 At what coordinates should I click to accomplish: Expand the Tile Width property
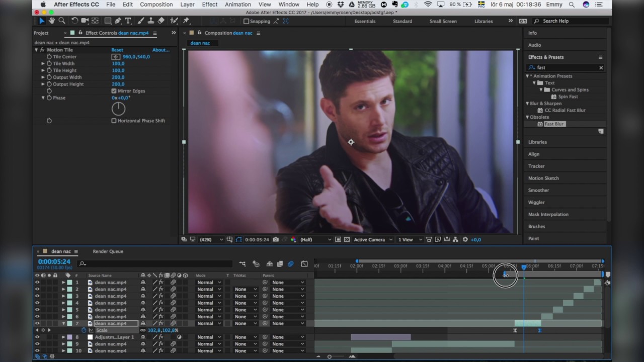pyautogui.click(x=43, y=64)
